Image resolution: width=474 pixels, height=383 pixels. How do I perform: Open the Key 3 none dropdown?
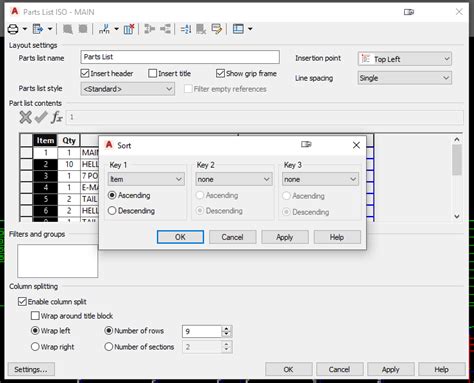[320, 179]
